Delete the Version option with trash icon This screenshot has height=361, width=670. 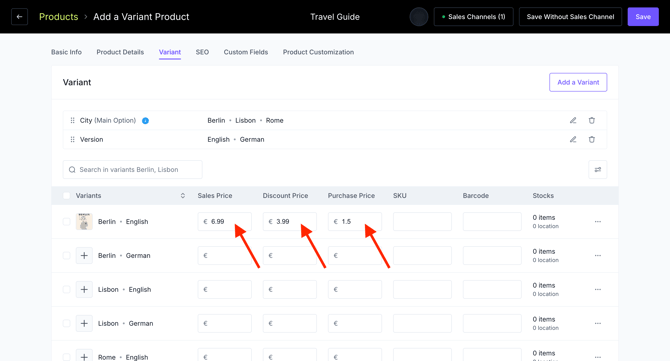[592, 139]
